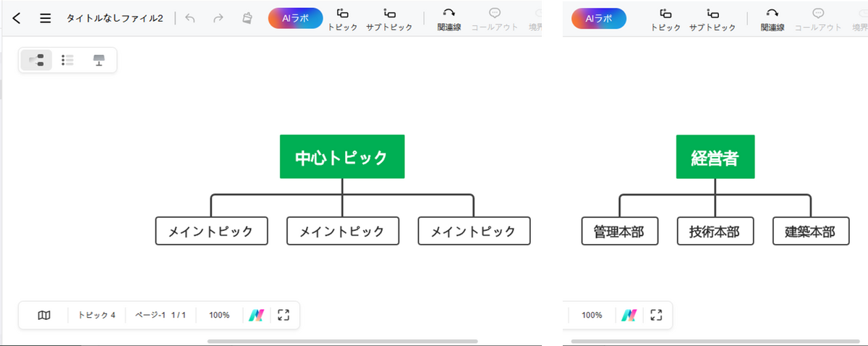
Task: Select the rightmost メイントピック node
Action: (474, 231)
